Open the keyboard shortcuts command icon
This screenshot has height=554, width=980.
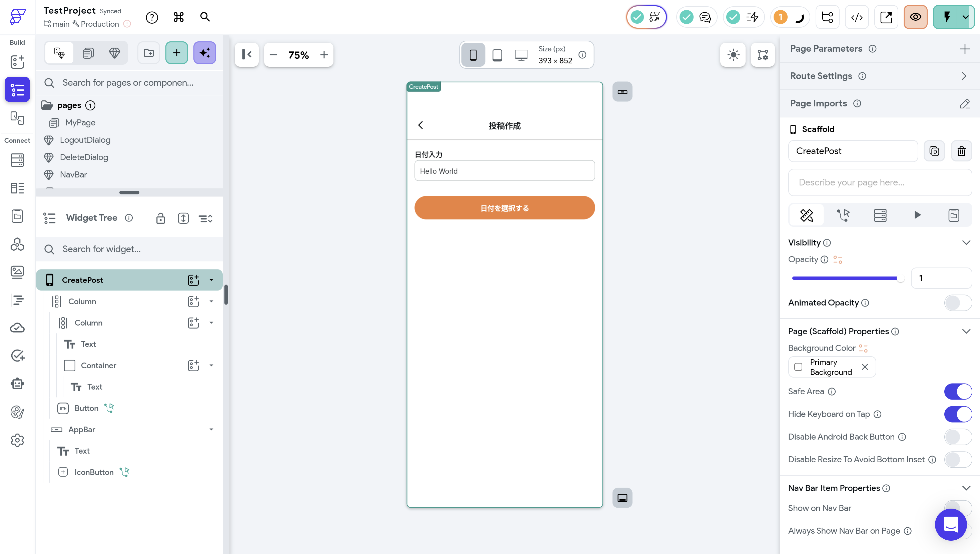click(178, 17)
